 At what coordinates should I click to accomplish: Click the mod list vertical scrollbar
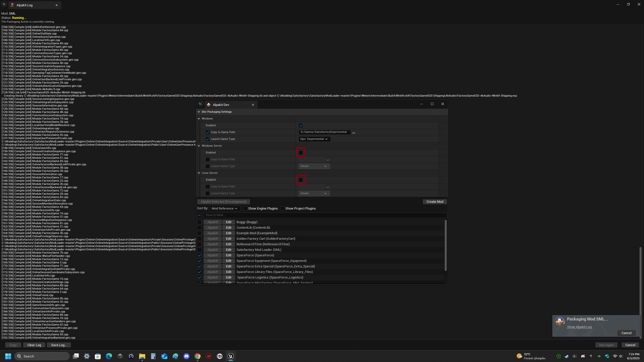pos(445,245)
